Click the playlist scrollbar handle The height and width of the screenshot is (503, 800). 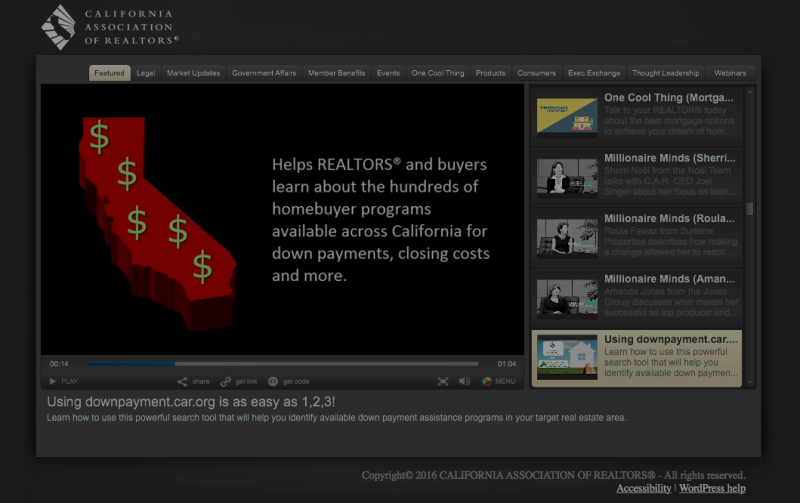point(749,209)
